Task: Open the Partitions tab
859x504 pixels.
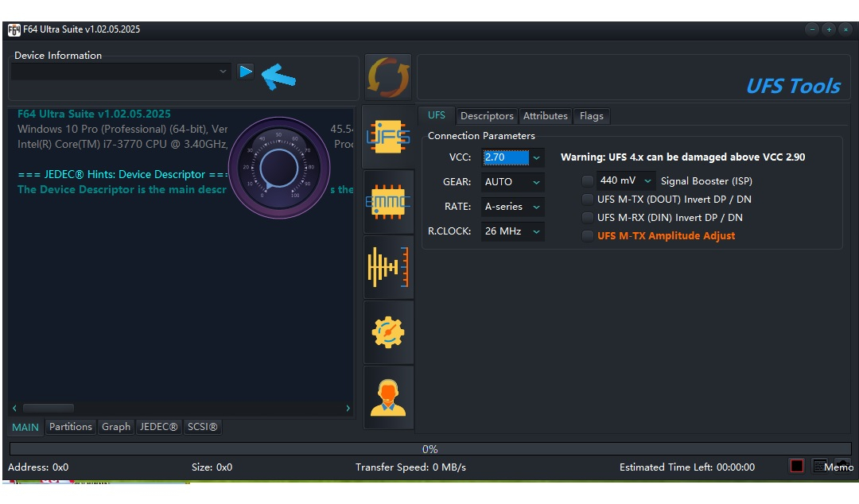Action: 71,427
